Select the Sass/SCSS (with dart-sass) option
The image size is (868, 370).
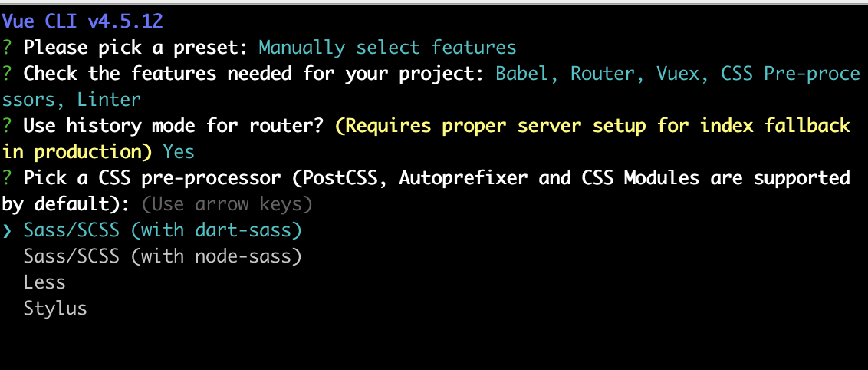163,230
